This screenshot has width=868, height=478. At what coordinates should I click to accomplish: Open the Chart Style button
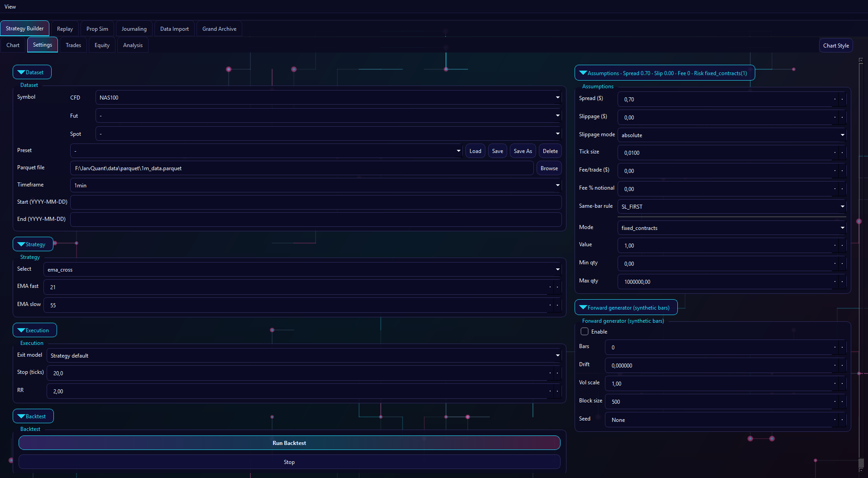835,46
